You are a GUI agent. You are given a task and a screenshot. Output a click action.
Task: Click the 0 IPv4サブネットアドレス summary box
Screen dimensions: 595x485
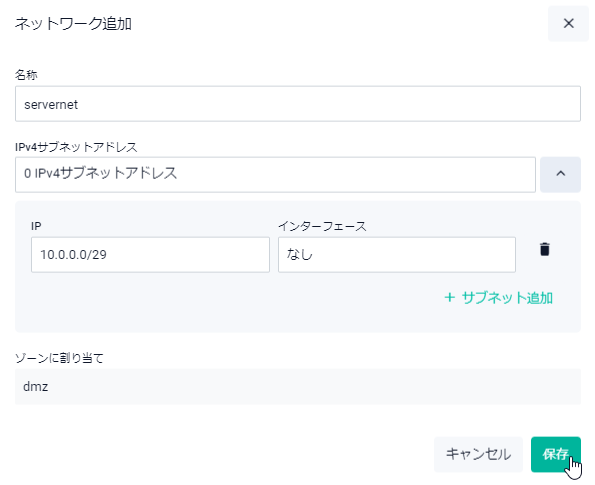tap(275, 174)
